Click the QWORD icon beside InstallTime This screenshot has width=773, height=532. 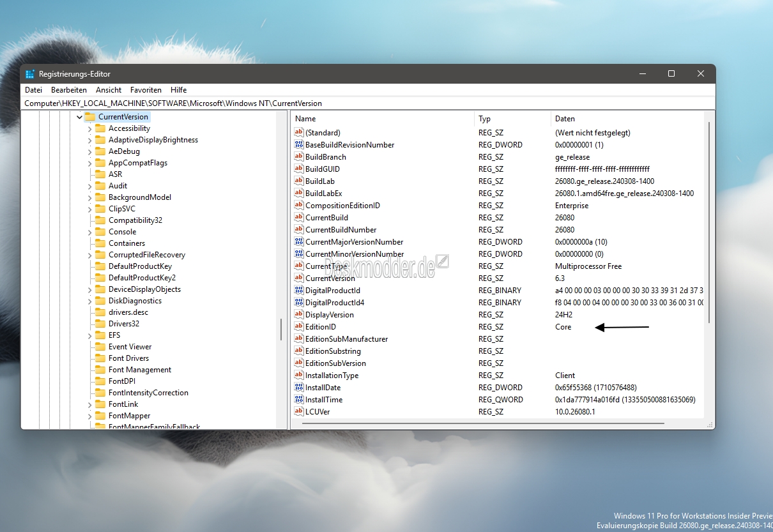(x=299, y=399)
